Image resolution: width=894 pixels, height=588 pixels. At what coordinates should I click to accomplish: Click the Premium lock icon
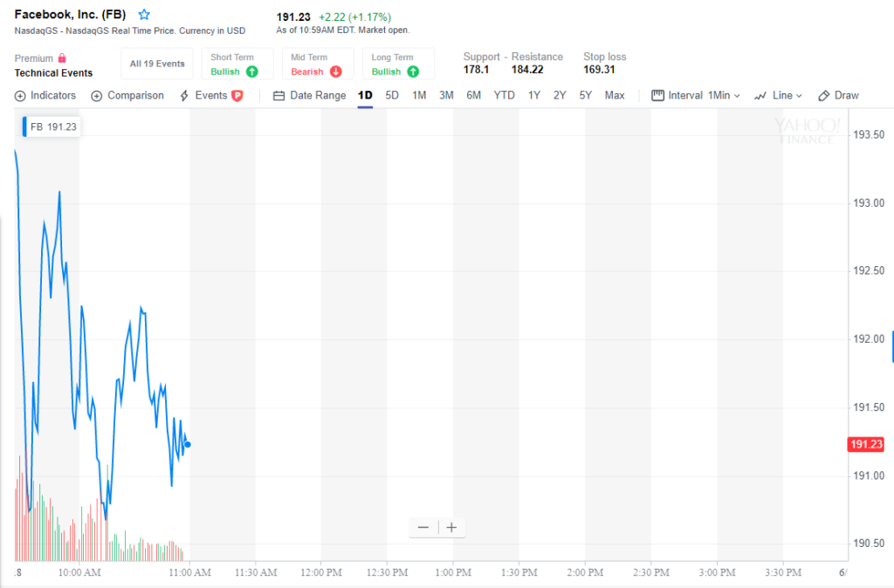point(62,58)
